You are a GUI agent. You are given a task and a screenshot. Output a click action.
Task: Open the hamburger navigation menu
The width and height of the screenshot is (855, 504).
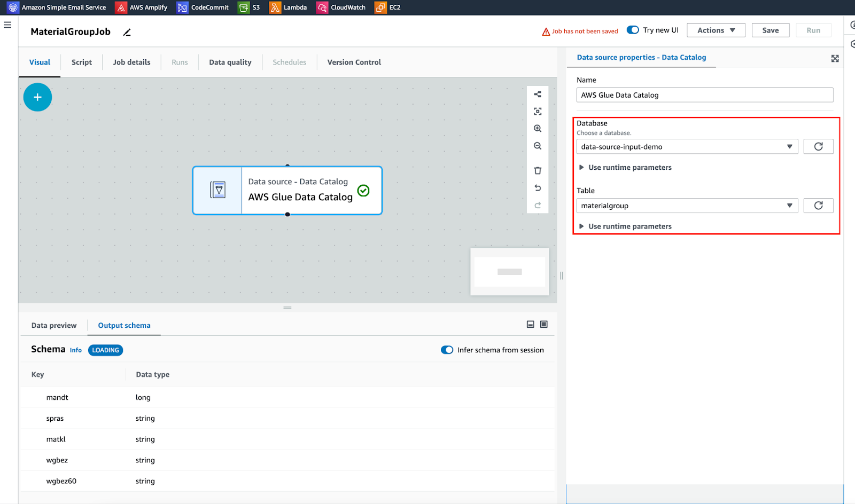(x=7, y=25)
